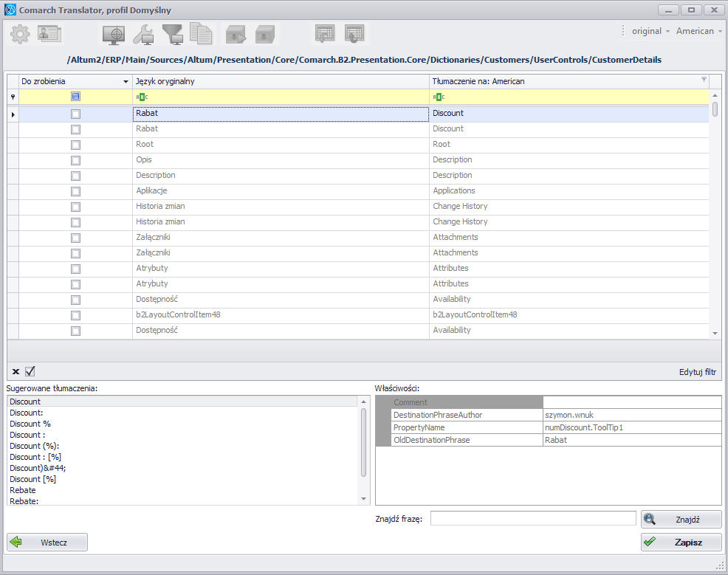Click the empty Comment property value field

point(632,402)
